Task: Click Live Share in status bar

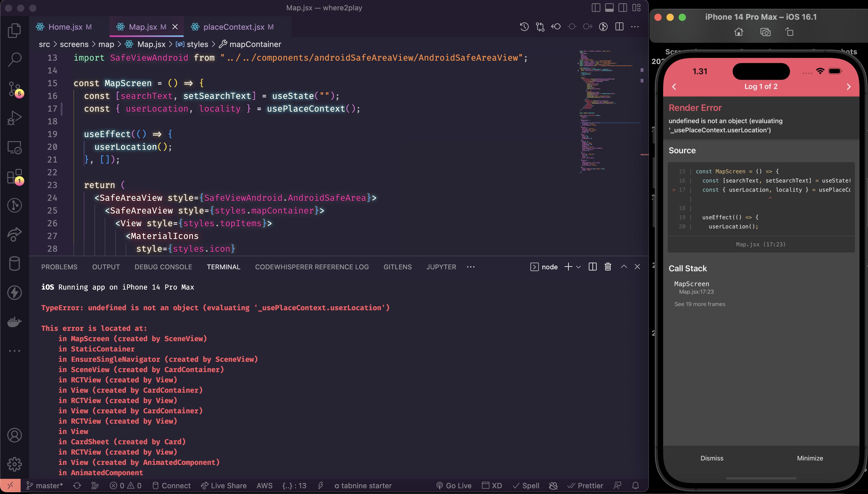Action: [224, 486]
